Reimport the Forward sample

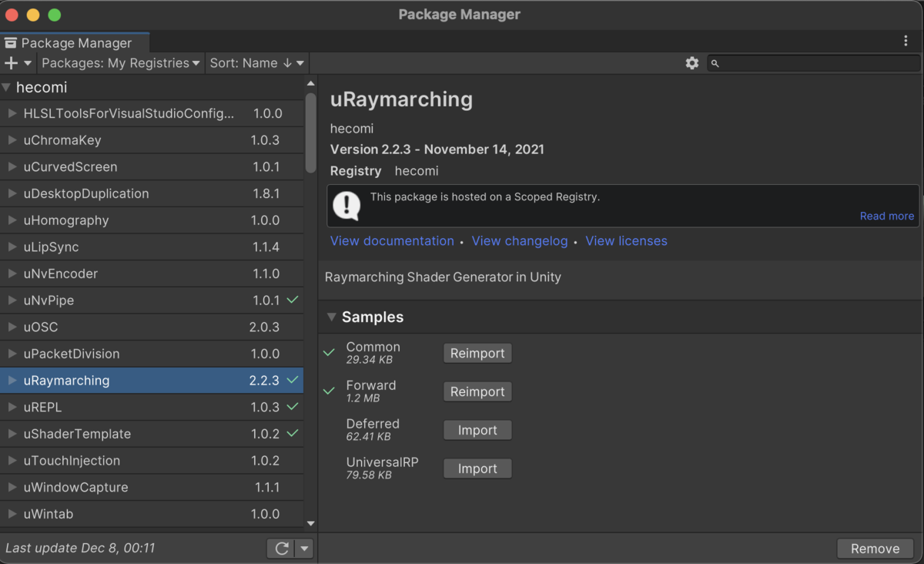tap(477, 391)
